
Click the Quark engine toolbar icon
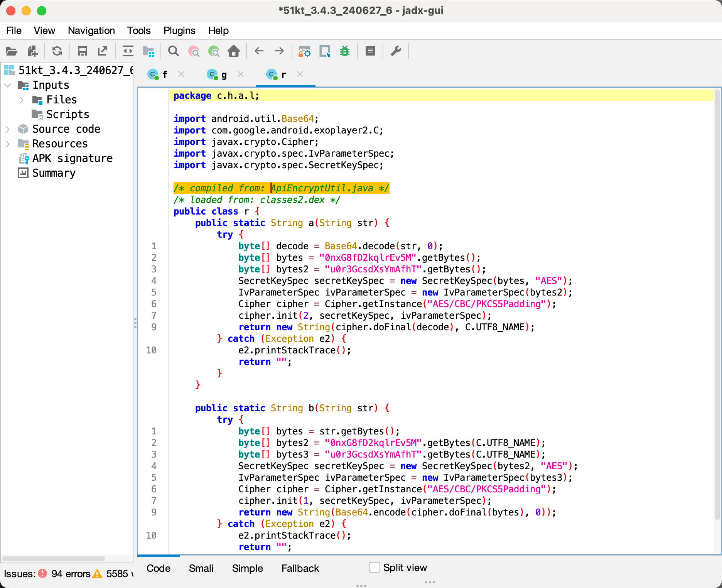325,51
